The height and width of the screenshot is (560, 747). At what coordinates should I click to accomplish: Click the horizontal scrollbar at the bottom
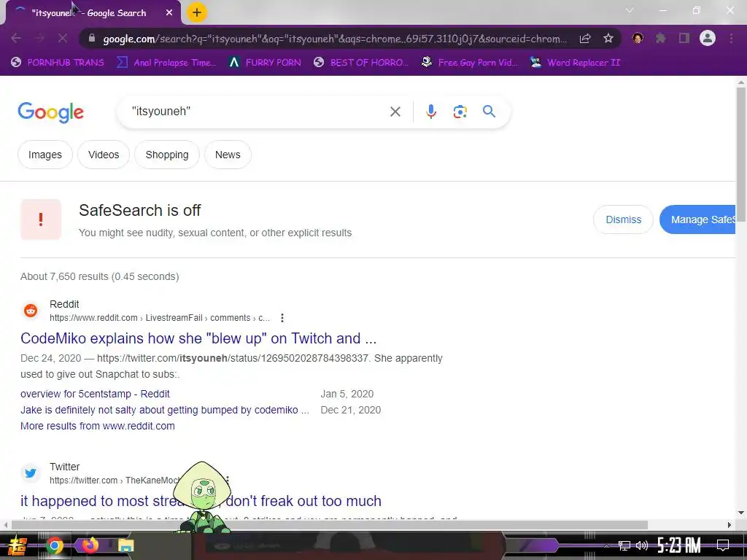[x=329, y=525]
